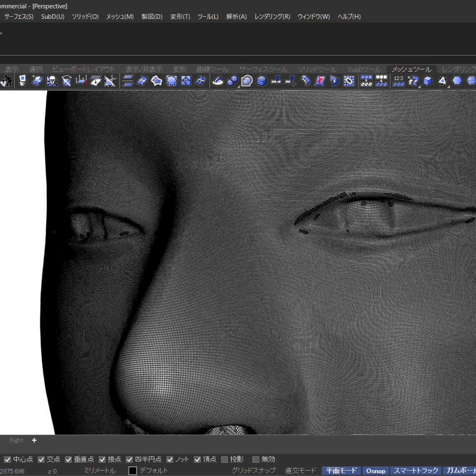Click the quads to triangles up-arrow icon
The image size is (476, 476).
[x=367, y=81]
